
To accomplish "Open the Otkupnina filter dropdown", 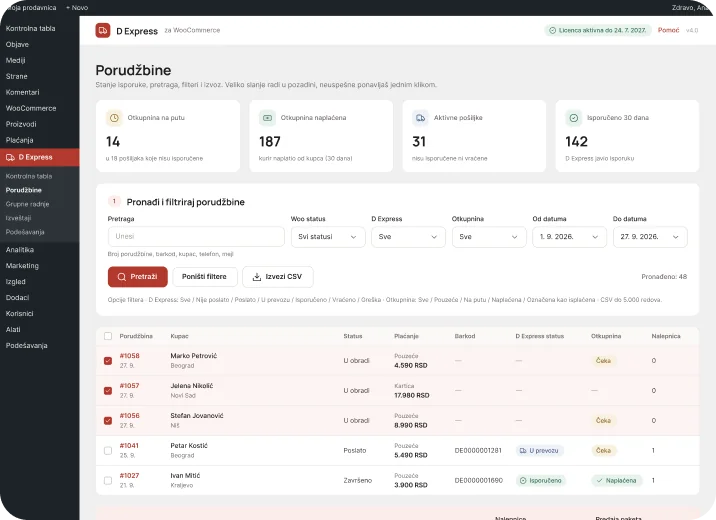I will (x=489, y=237).
